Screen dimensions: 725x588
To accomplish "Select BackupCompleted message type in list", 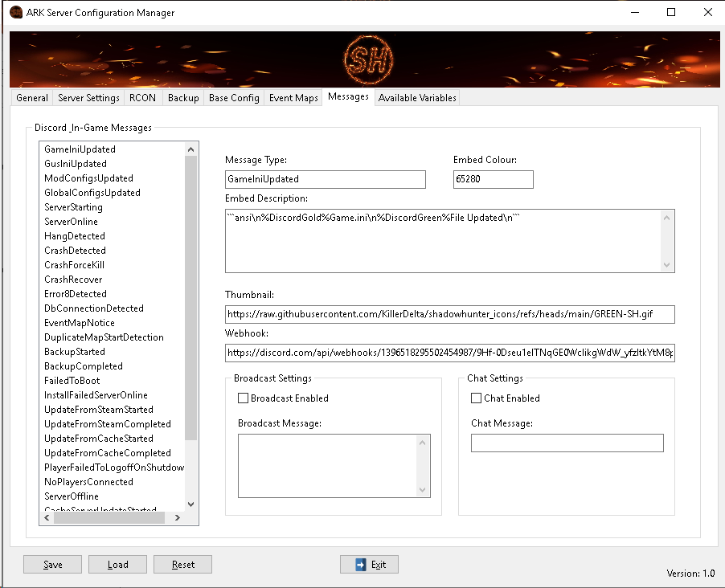I will coord(83,366).
